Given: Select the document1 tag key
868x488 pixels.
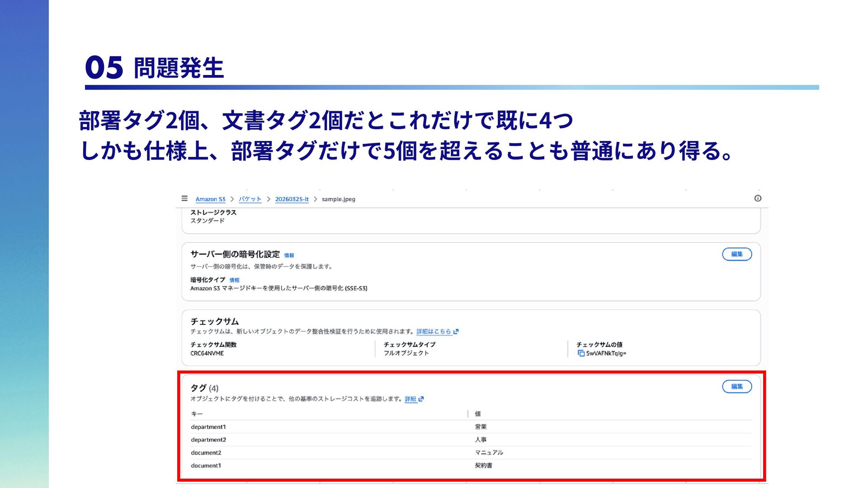Looking at the screenshot, I should coord(206,466).
